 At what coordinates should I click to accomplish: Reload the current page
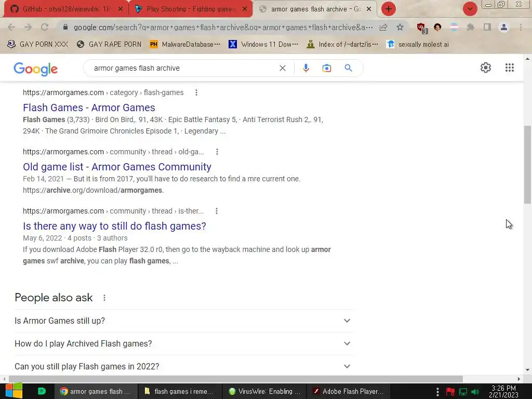[45, 27]
